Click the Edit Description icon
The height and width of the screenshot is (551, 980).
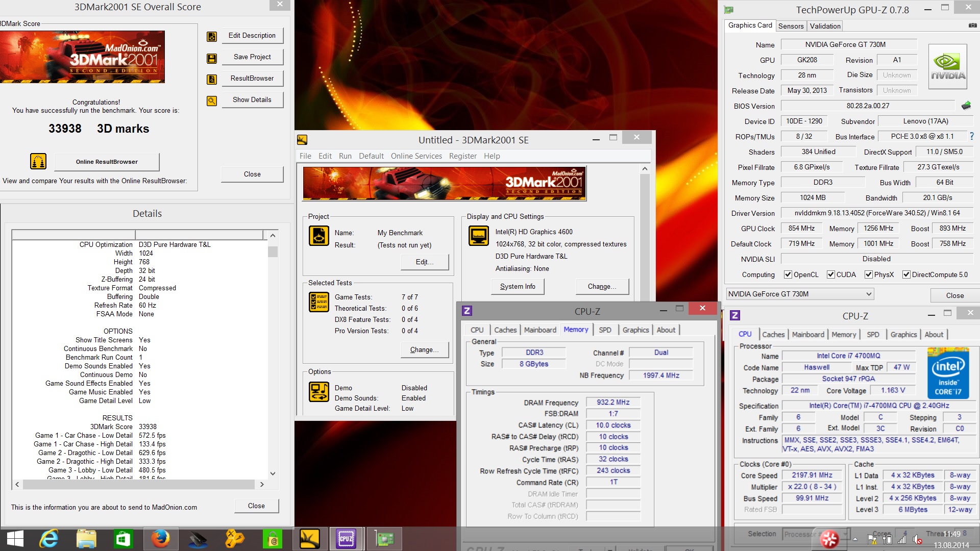pyautogui.click(x=211, y=36)
